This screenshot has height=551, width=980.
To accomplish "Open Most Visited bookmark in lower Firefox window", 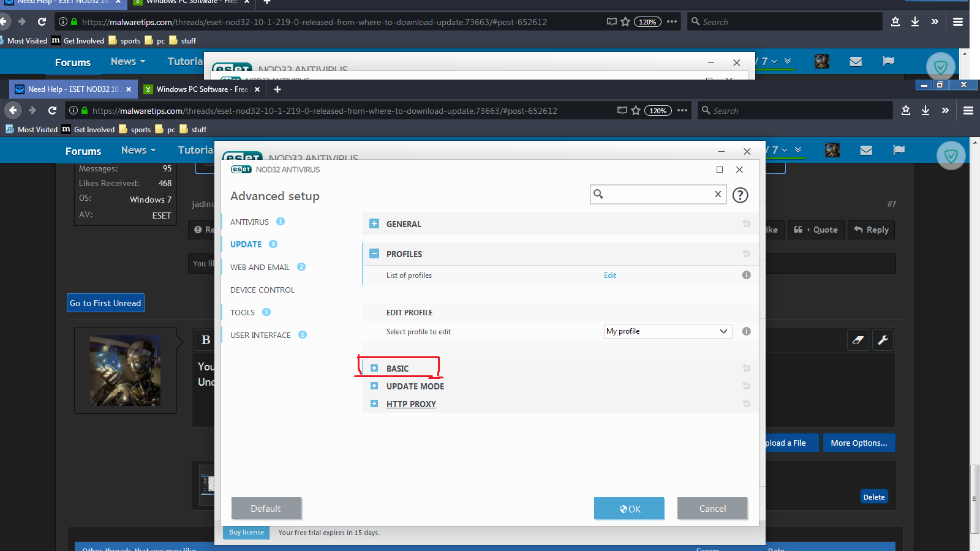I will pos(31,129).
